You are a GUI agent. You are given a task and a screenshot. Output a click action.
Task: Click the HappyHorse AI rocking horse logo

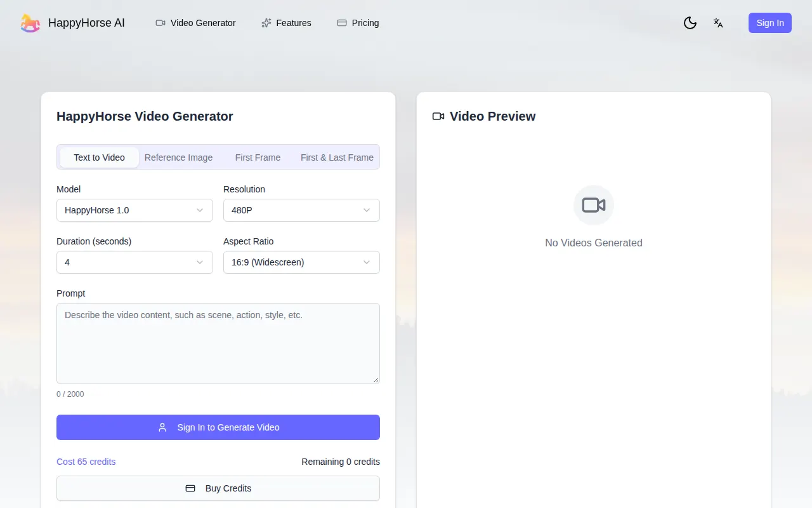(x=30, y=23)
